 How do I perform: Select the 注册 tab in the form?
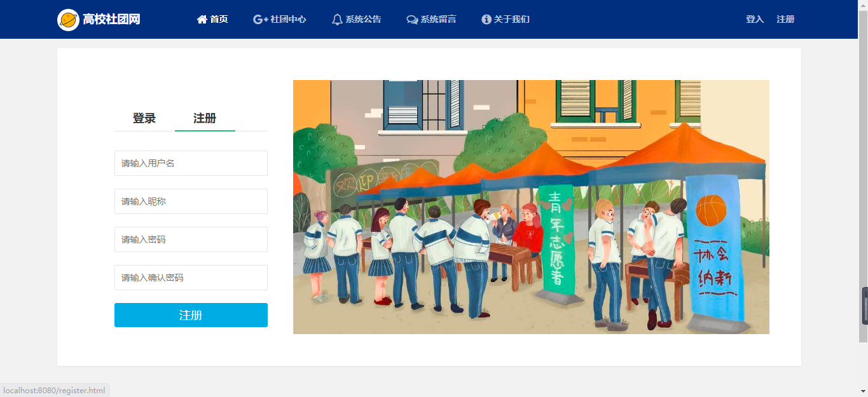pos(205,118)
